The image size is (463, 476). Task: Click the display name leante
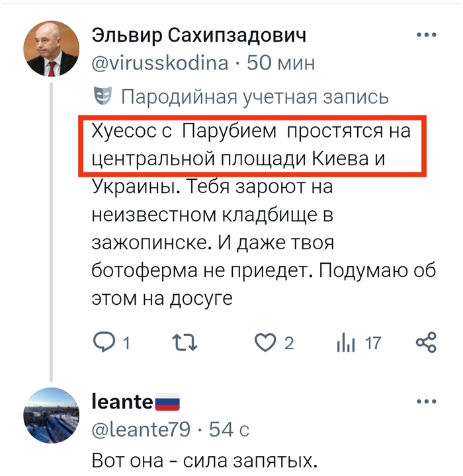coord(122,401)
